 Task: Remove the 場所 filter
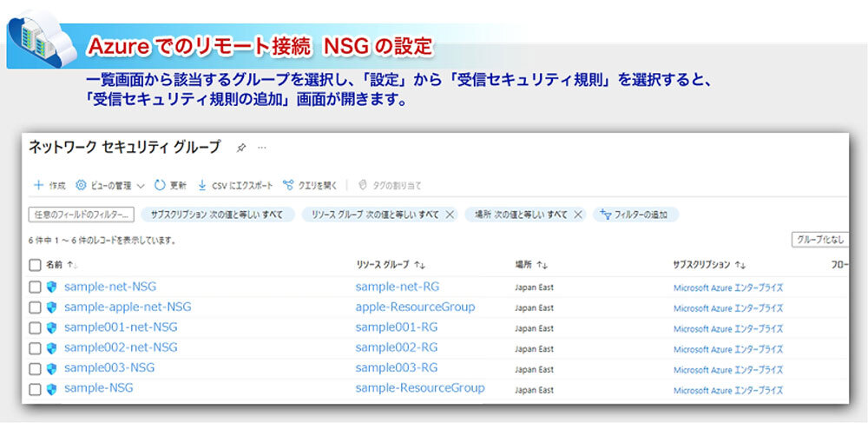coord(577,215)
